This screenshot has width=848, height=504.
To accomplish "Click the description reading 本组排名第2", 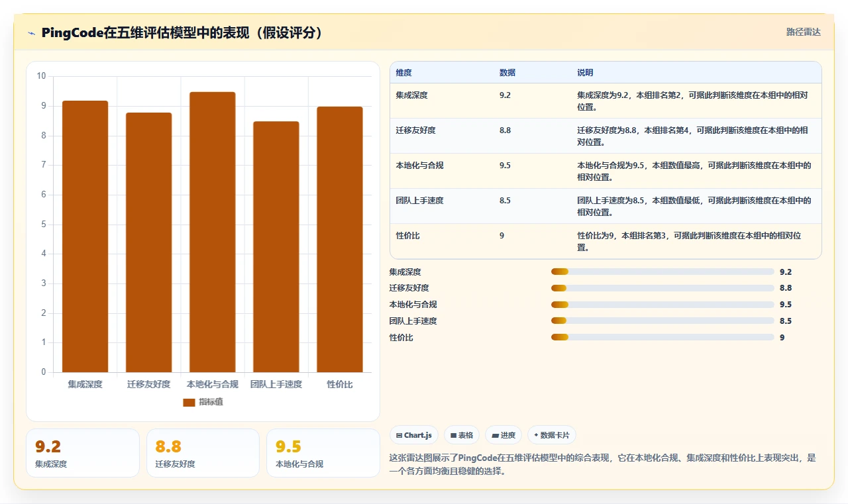I will pyautogui.click(x=692, y=101).
